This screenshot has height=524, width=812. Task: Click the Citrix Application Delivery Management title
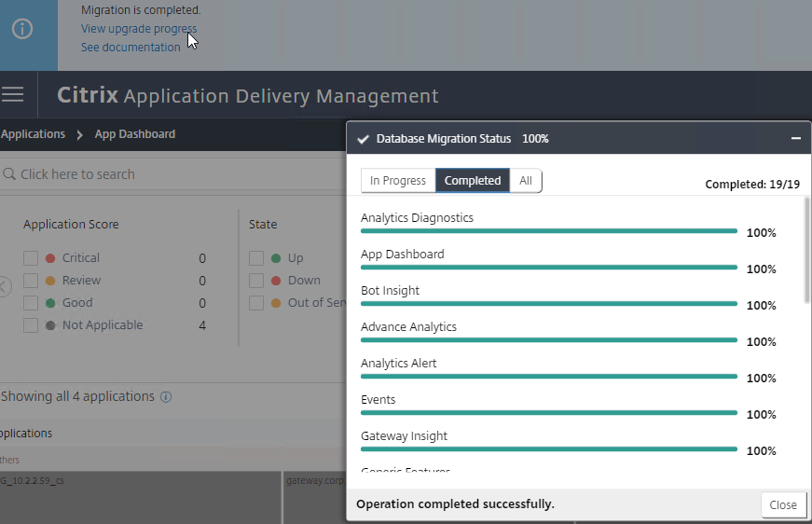tap(248, 95)
